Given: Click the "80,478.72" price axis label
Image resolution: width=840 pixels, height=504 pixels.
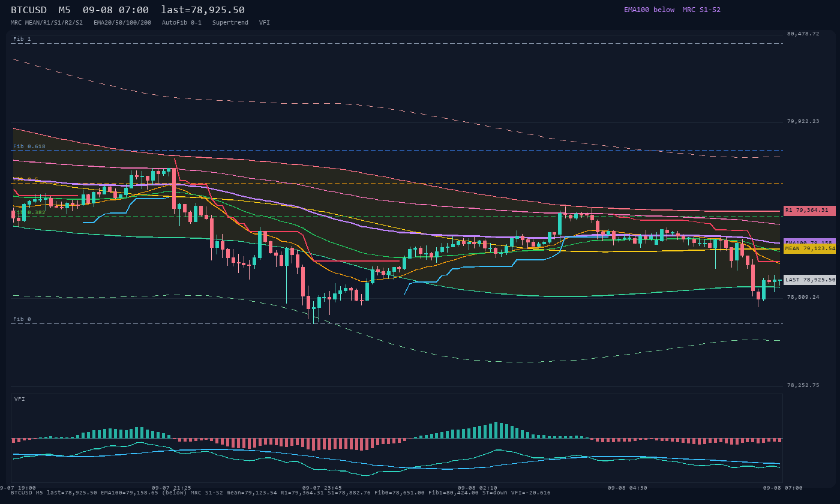Looking at the screenshot, I should tap(803, 34).
